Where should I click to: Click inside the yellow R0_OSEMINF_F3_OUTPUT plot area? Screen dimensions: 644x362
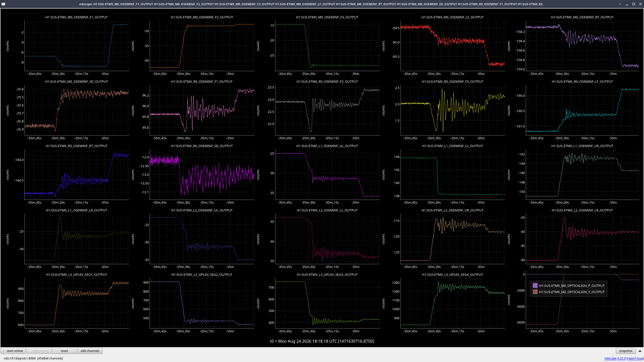click(453, 110)
